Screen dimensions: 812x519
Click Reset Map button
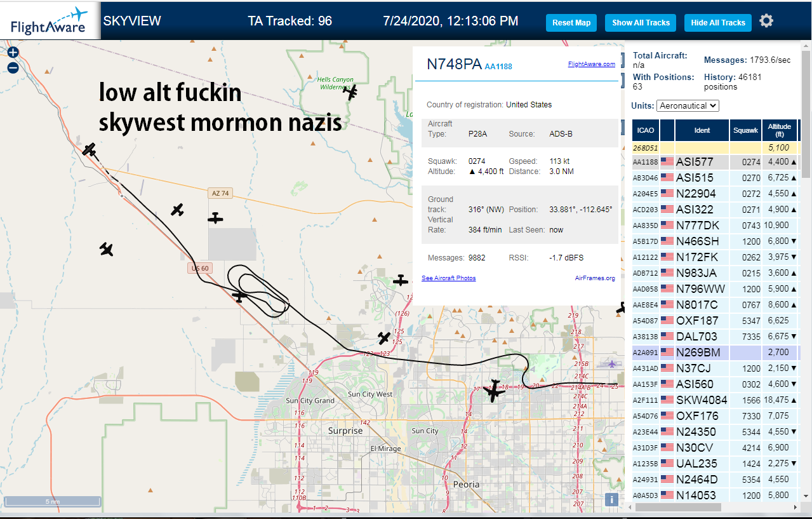571,23
